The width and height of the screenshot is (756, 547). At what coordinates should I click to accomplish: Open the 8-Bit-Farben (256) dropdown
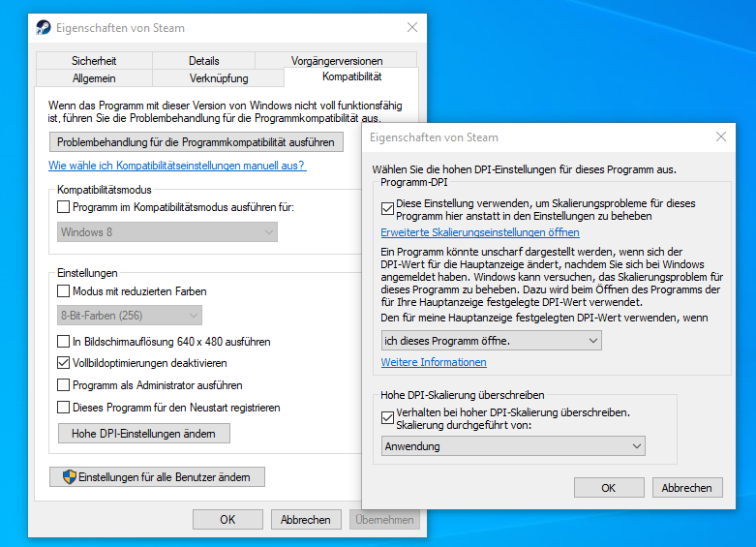click(129, 316)
